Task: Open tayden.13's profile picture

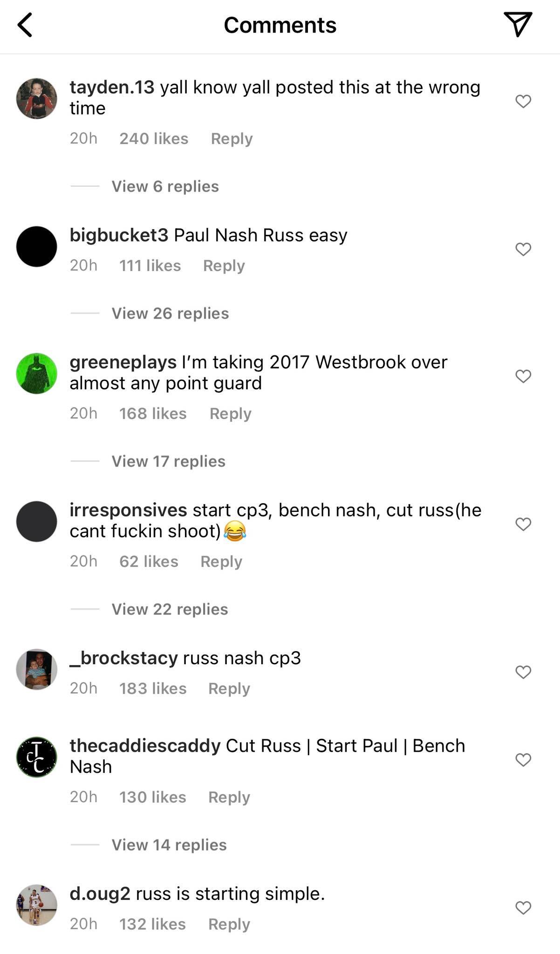Action: coord(37,99)
